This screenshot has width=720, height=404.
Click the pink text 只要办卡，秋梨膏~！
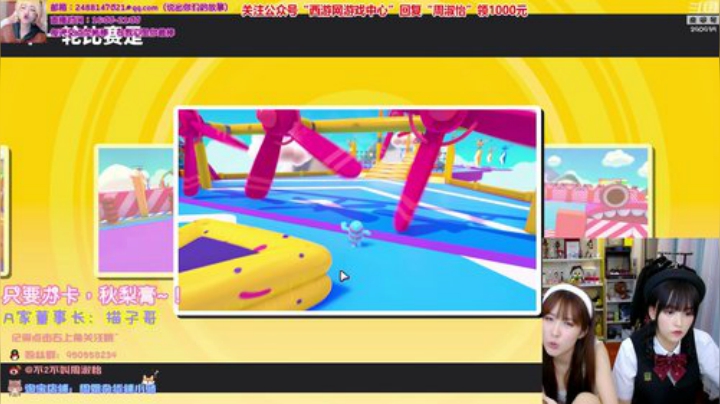click(92, 296)
